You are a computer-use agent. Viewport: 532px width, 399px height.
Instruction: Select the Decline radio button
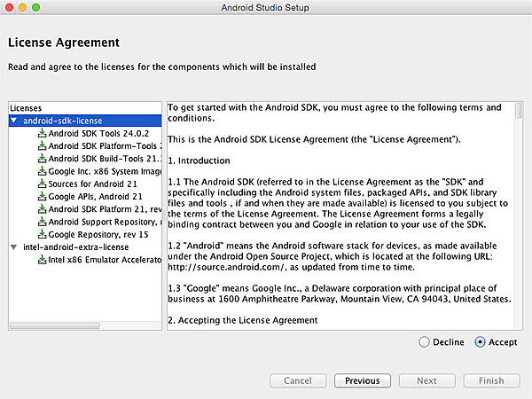[424, 341]
